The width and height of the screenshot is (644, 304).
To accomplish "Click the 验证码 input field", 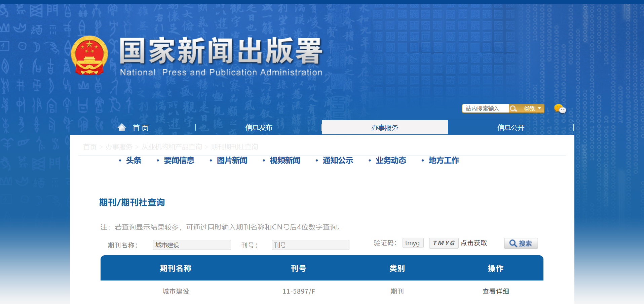I will point(413,243).
